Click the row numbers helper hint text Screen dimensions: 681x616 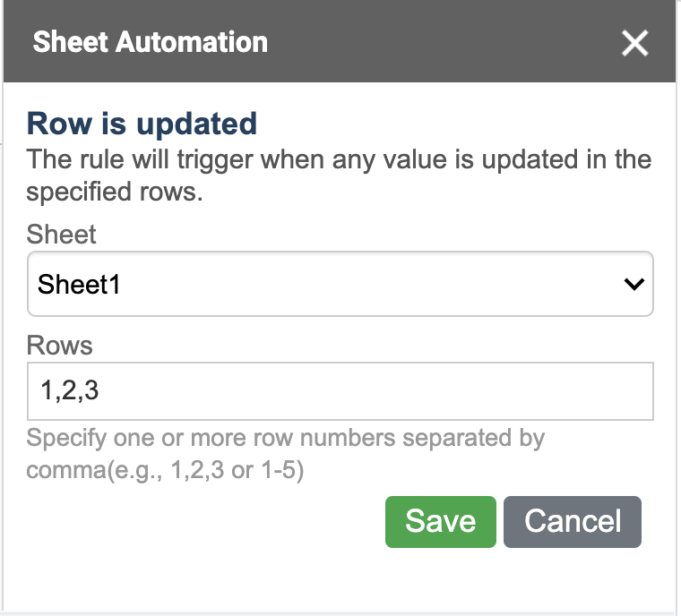[x=285, y=454]
